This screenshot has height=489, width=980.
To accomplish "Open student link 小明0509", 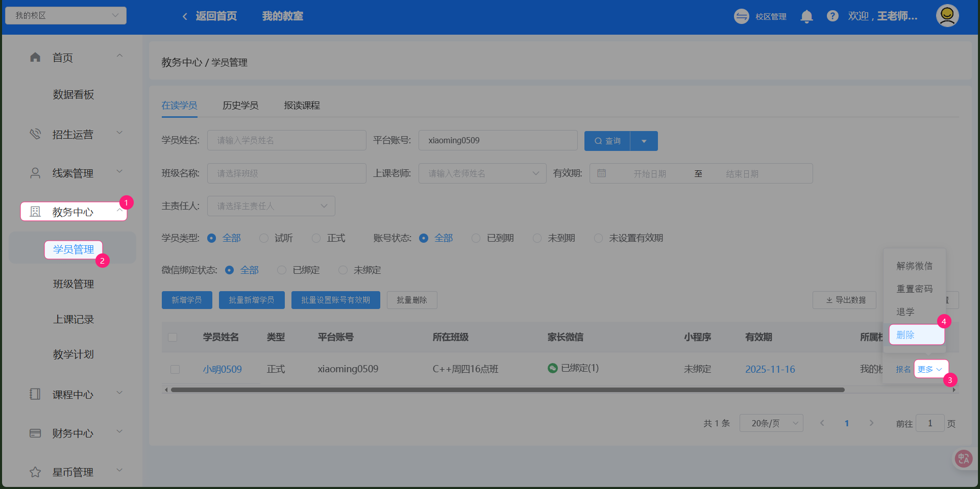I will 222,369.
